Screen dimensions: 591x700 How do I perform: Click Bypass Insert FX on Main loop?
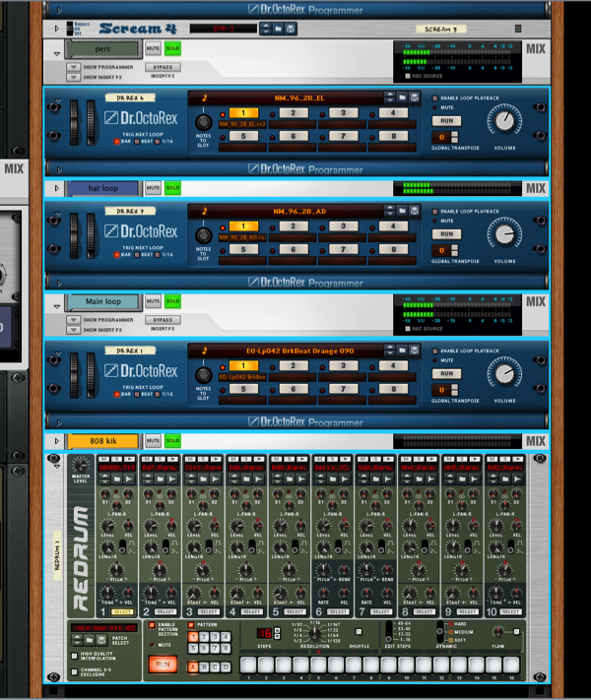pos(164,320)
